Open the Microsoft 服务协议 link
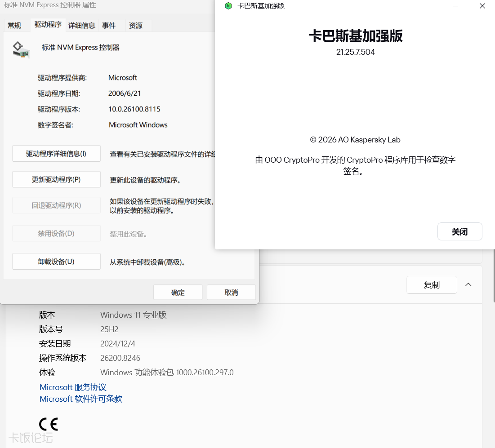This screenshot has height=448, width=495. (x=73, y=387)
